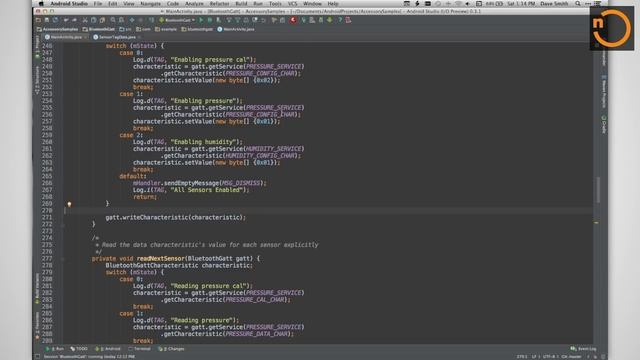640x360 pixels.
Task: Open the Build menu
Action: 241,4
